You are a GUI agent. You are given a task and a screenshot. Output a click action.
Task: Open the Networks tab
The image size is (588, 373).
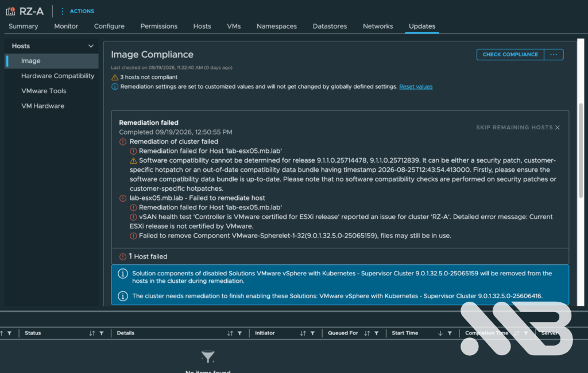point(378,26)
